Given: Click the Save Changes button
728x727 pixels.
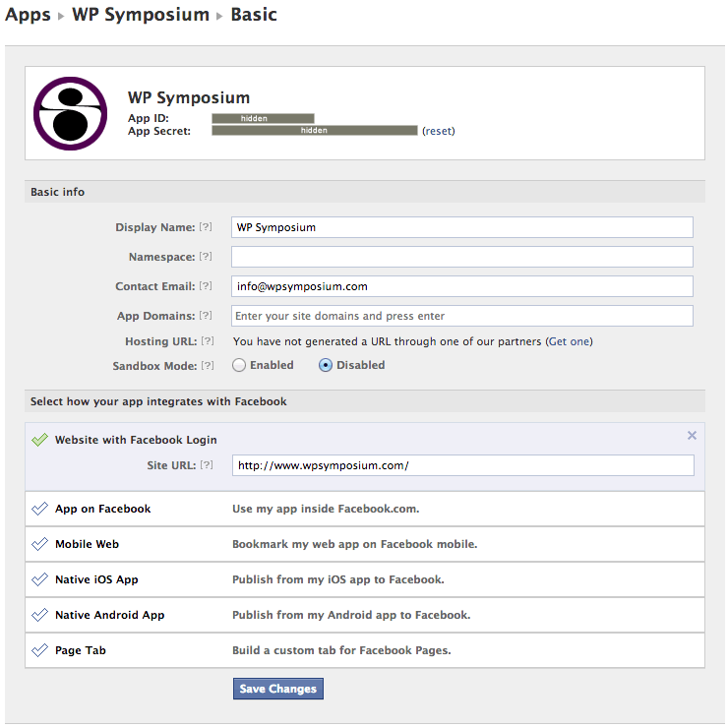Looking at the screenshot, I should point(278,689).
